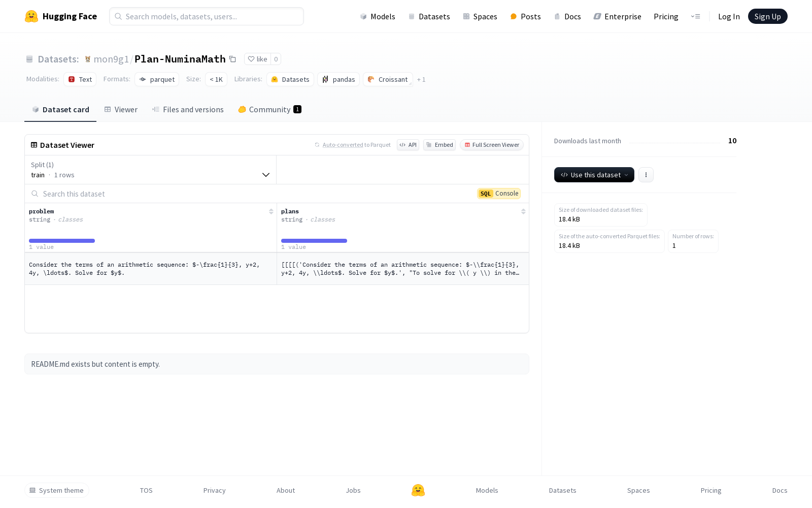The height and width of the screenshot is (508, 812).
Task: Open Datasets link in footer
Action: click(563, 490)
